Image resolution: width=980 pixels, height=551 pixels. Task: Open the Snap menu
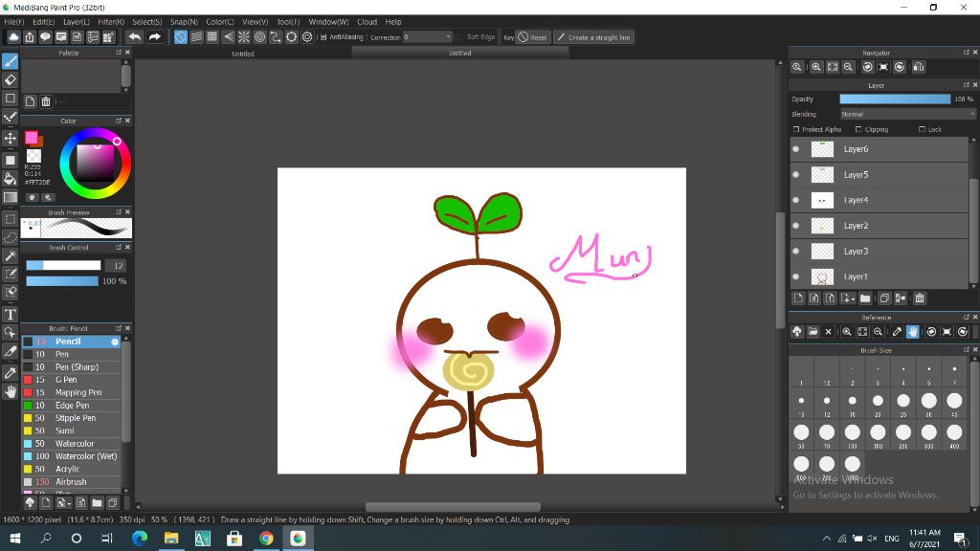(x=184, y=22)
